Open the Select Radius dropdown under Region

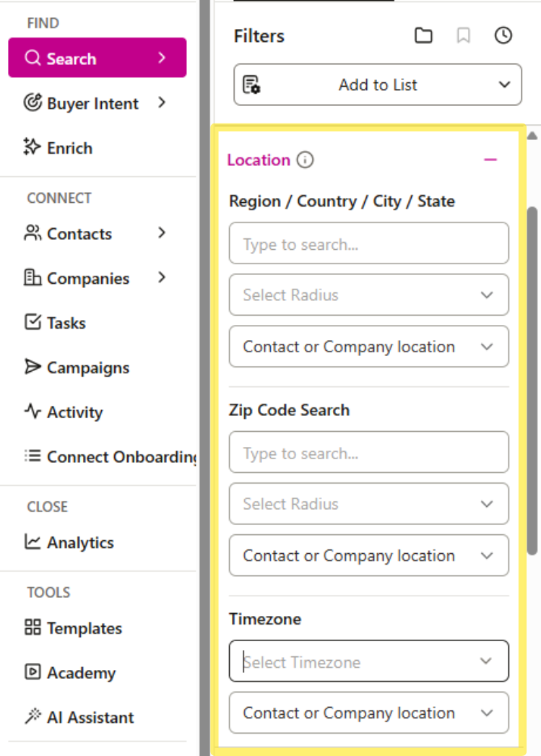click(368, 295)
